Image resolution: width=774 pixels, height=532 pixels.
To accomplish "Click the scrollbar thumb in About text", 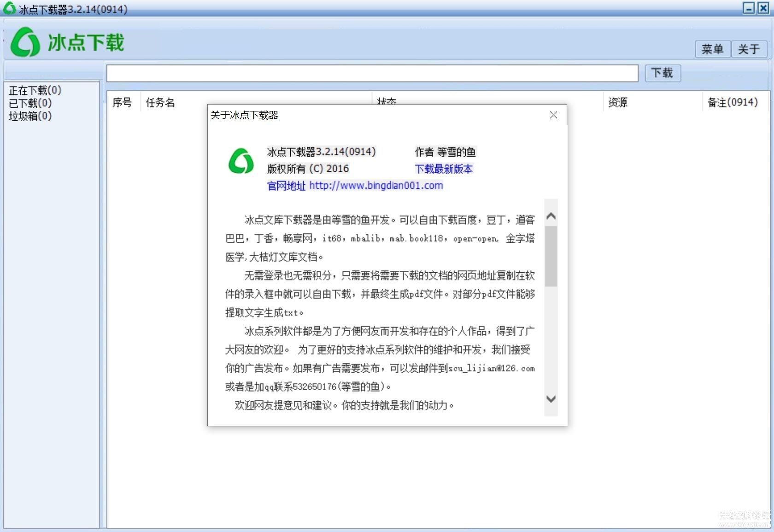I will pyautogui.click(x=551, y=257).
